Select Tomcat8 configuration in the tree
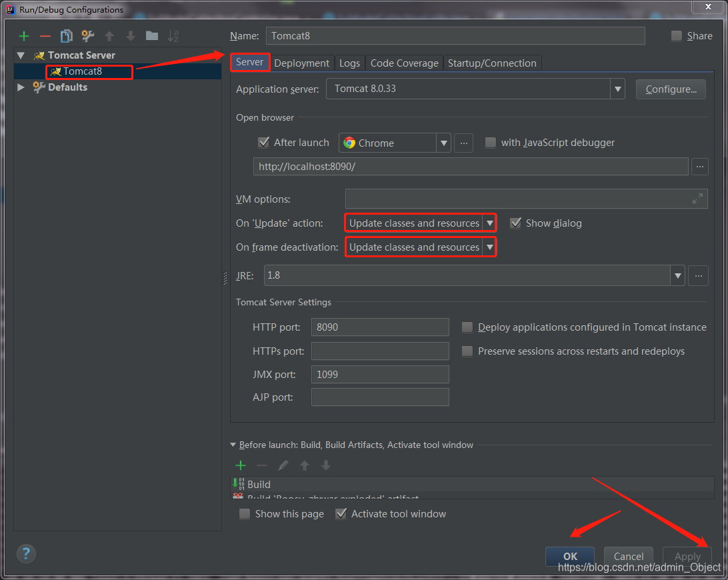Screen dimensions: 728x580 [x=83, y=71]
